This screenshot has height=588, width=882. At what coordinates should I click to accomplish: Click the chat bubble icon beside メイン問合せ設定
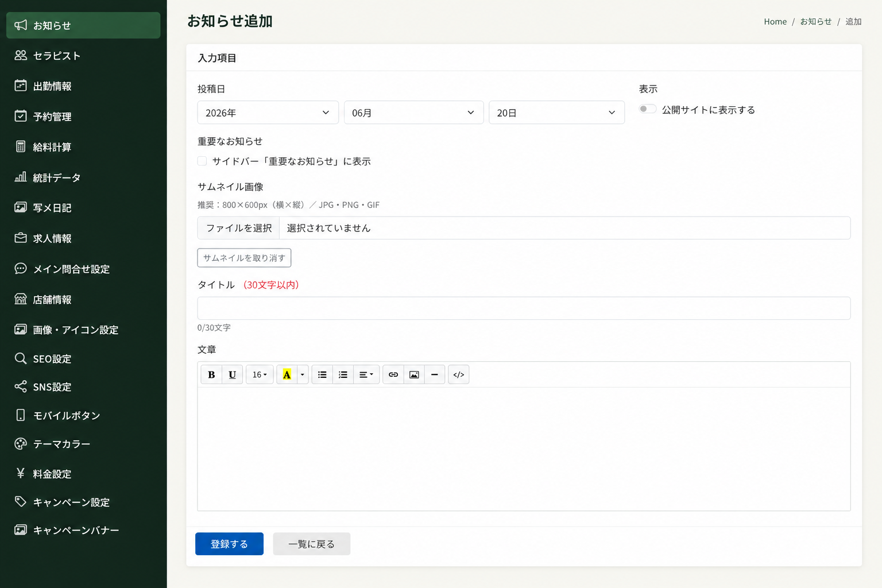coord(21,268)
